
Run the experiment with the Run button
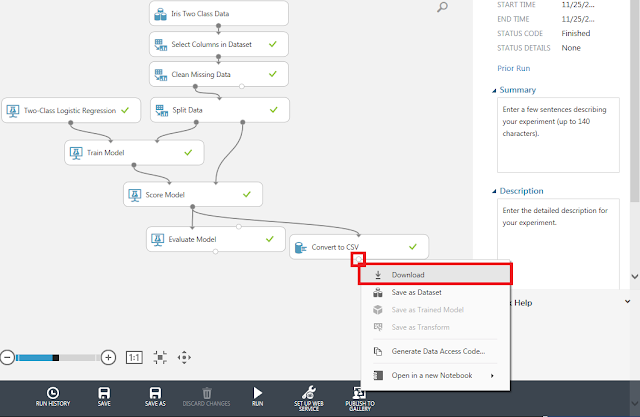click(258, 393)
